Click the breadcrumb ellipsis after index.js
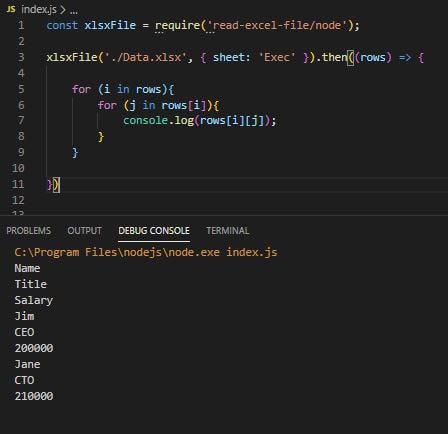The image size is (448, 434). click(74, 11)
